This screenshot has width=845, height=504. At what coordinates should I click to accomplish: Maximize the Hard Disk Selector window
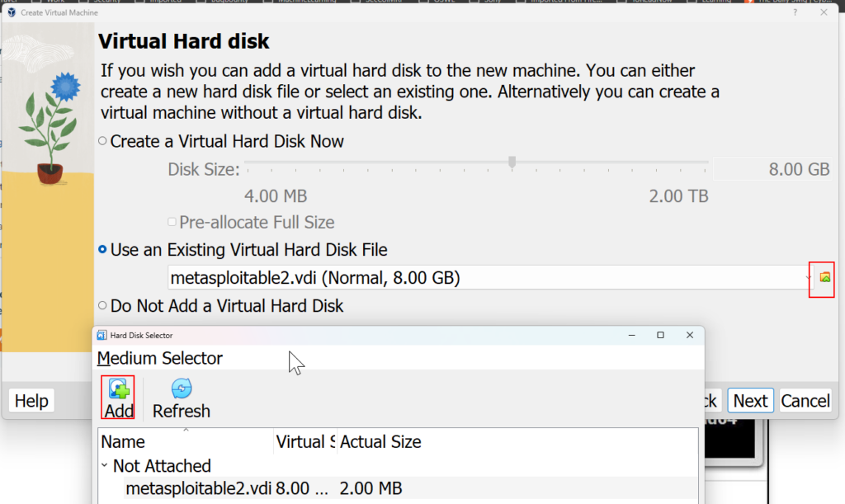[x=660, y=335]
